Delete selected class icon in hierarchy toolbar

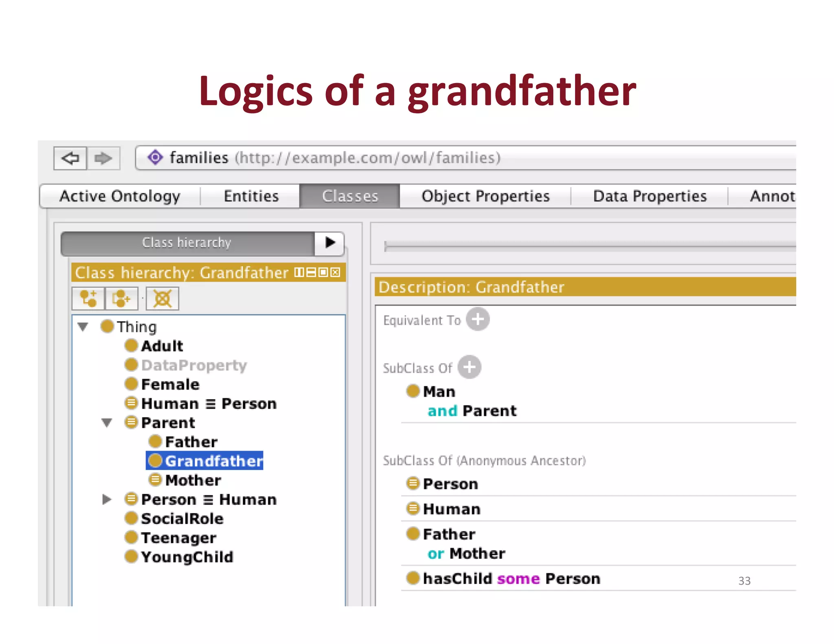pos(162,298)
